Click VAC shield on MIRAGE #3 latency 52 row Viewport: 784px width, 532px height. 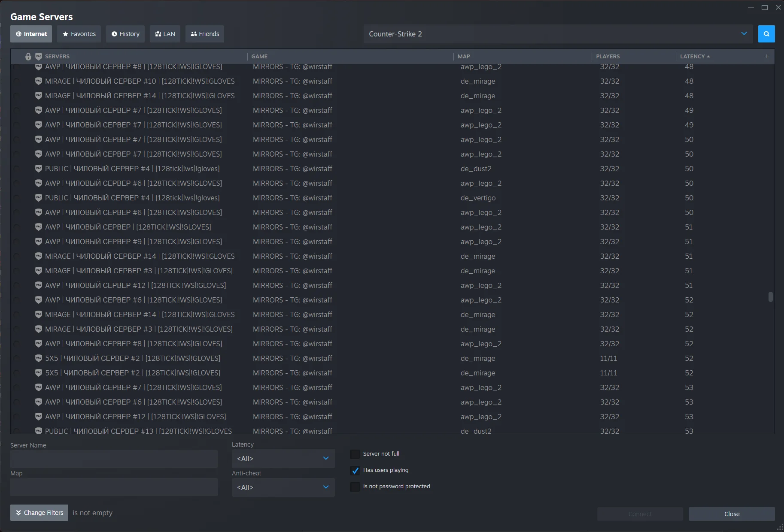[x=39, y=329]
